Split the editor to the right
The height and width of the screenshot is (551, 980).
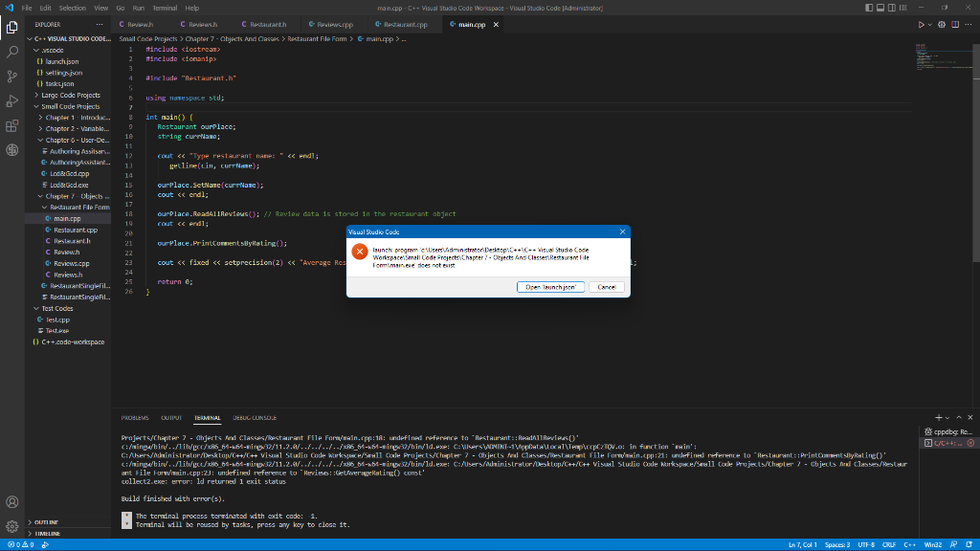(955, 24)
